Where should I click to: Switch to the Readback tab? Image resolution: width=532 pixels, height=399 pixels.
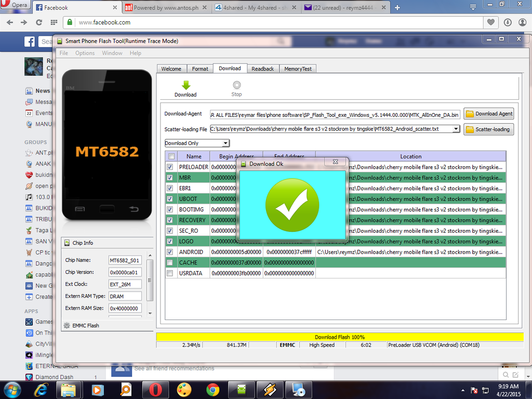(x=262, y=69)
